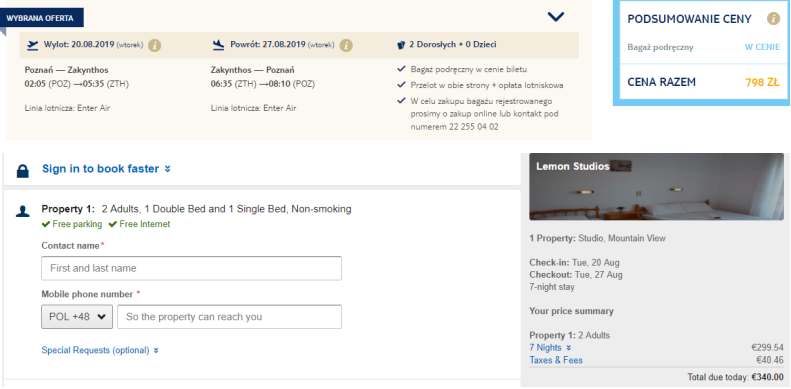The image size is (791, 389).
Task: Click the person icon beside Property 1
Action: [x=23, y=211]
